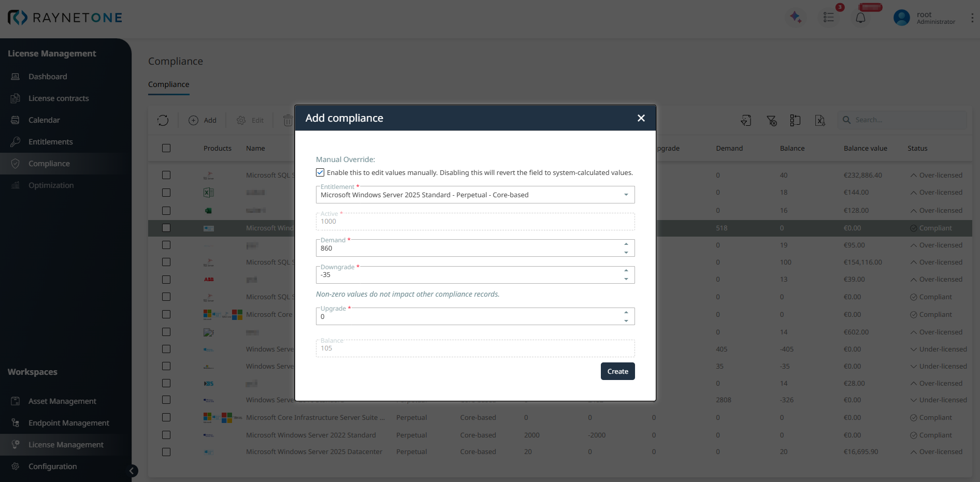Select the row with balance value €232,886.40

166,175
